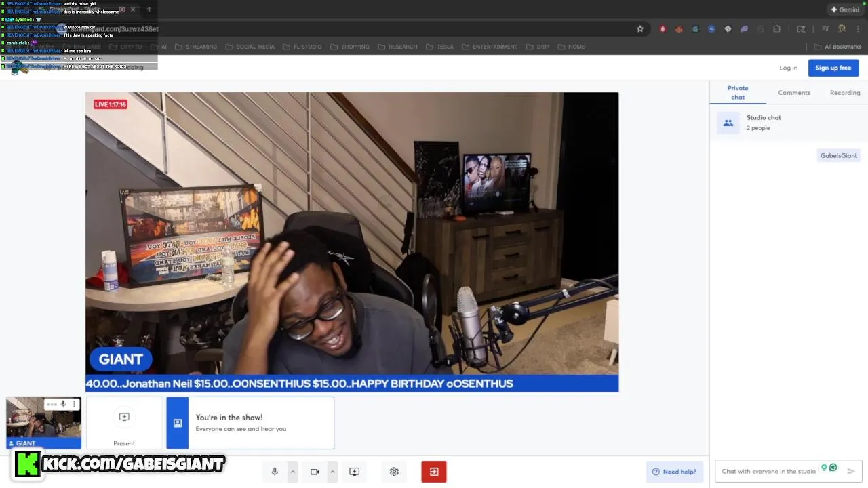Viewport: 868px width, 488px height.
Task: Click the "You're in the show!" notice
Action: point(250,423)
